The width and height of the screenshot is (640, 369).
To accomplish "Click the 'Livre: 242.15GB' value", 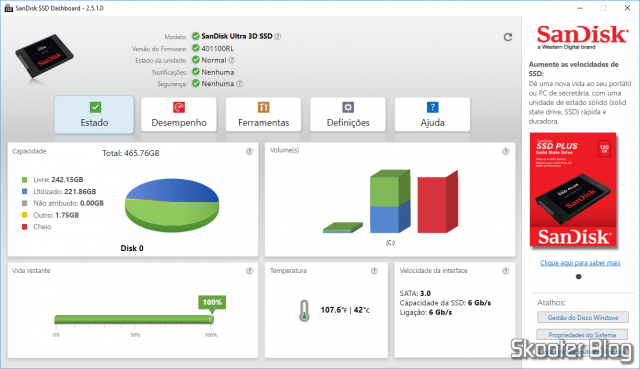I will [x=58, y=180].
